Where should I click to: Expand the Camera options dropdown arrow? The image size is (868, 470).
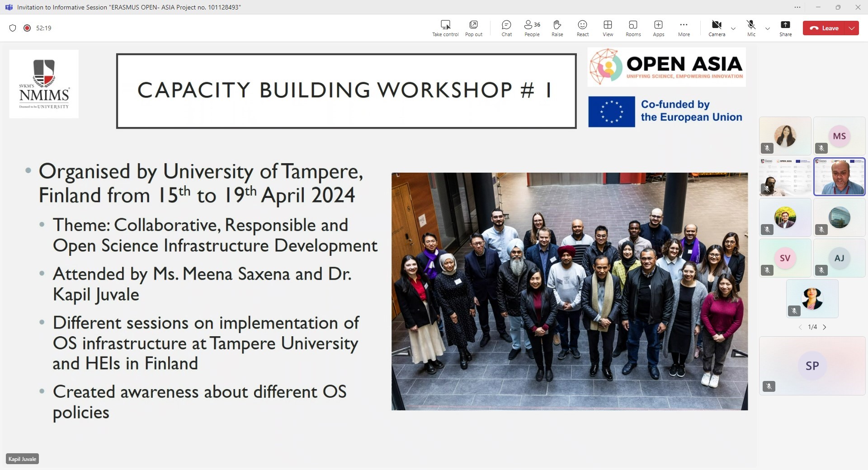click(x=733, y=28)
